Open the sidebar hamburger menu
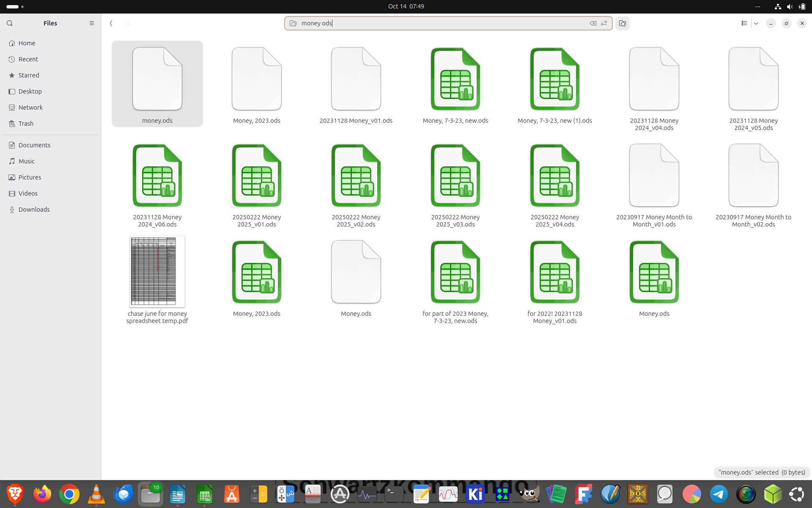Screen dimensions: 812x508 point(92,23)
